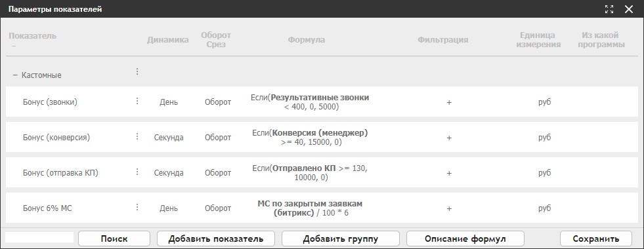Change День dynamics for Бонус (звонки)

coord(169,102)
